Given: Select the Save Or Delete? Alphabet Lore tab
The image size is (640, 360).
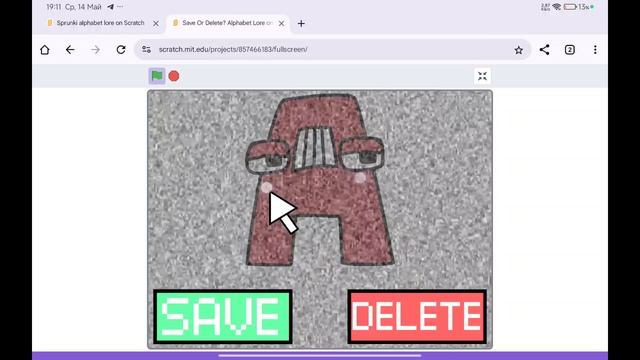Looking at the screenshot, I should pos(227,23).
